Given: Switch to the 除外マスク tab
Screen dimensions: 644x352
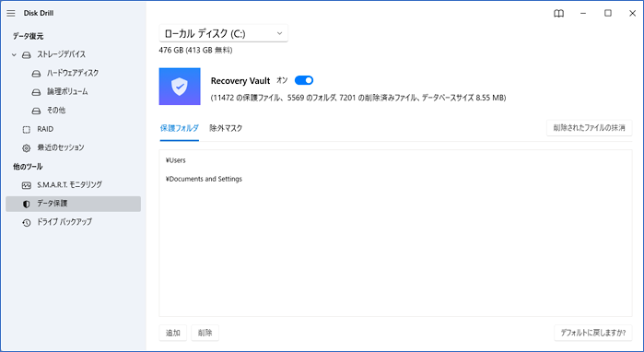Looking at the screenshot, I should click(x=226, y=128).
